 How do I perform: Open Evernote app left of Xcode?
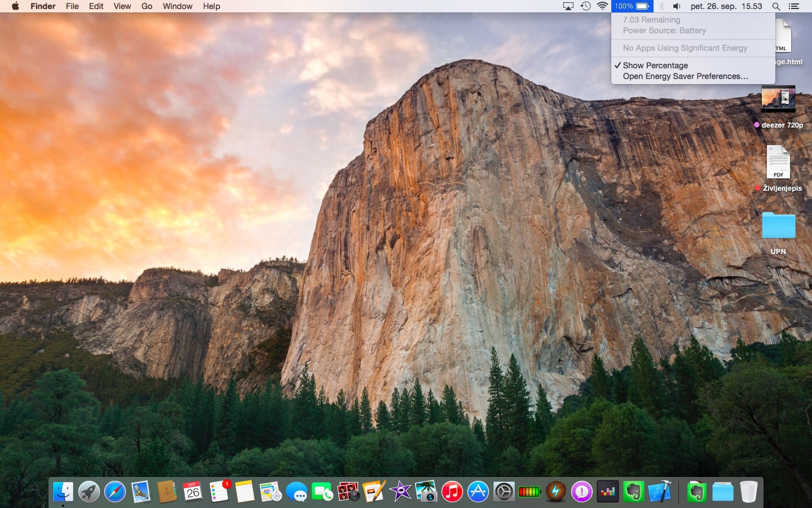click(634, 492)
